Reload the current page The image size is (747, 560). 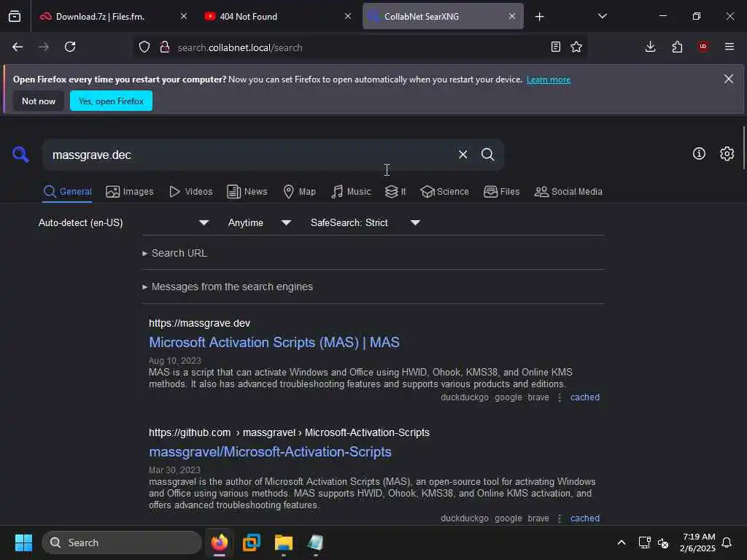70,47
